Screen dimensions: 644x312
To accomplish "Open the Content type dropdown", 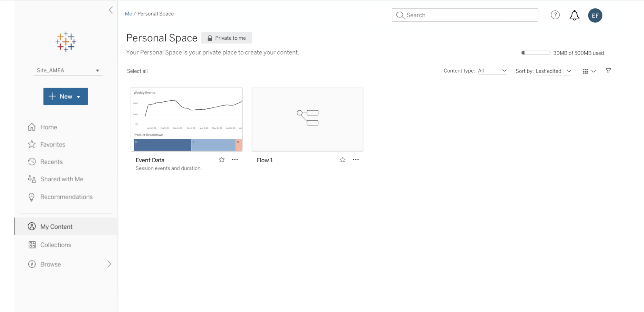I will click(x=492, y=71).
